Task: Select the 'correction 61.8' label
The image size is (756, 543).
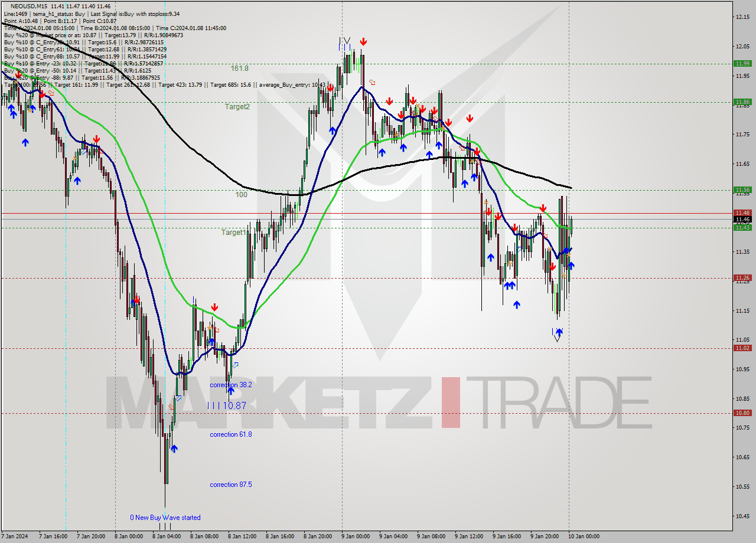Action: pyautogui.click(x=231, y=434)
